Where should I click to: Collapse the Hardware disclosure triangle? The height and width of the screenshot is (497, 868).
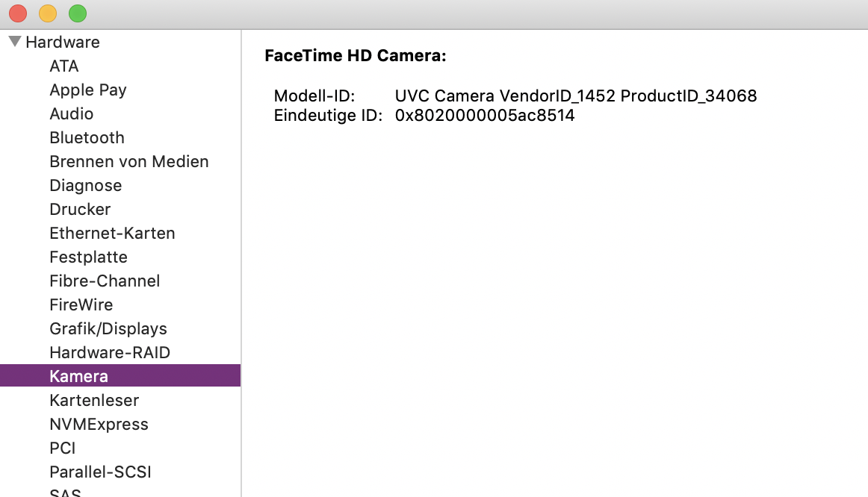[x=15, y=42]
